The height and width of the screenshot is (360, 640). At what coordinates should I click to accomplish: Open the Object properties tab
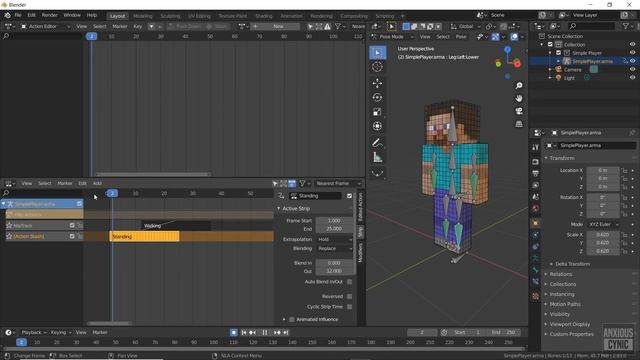tap(536, 223)
